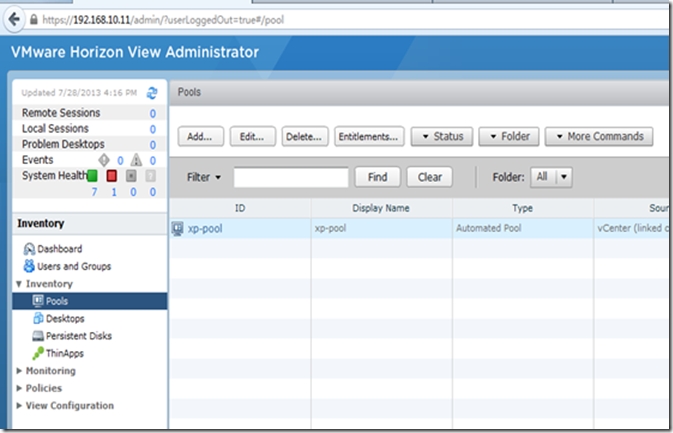Click the gray System Health indicator
This screenshot has height=433, width=673.
131,176
